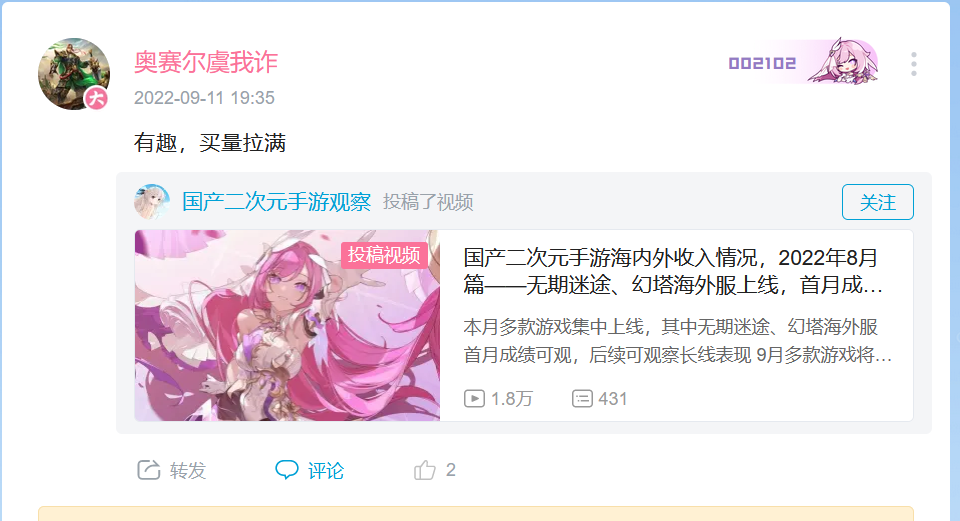960x521 pixels.
Task: Click the play count icon beside 1.8万
Action: click(x=474, y=399)
